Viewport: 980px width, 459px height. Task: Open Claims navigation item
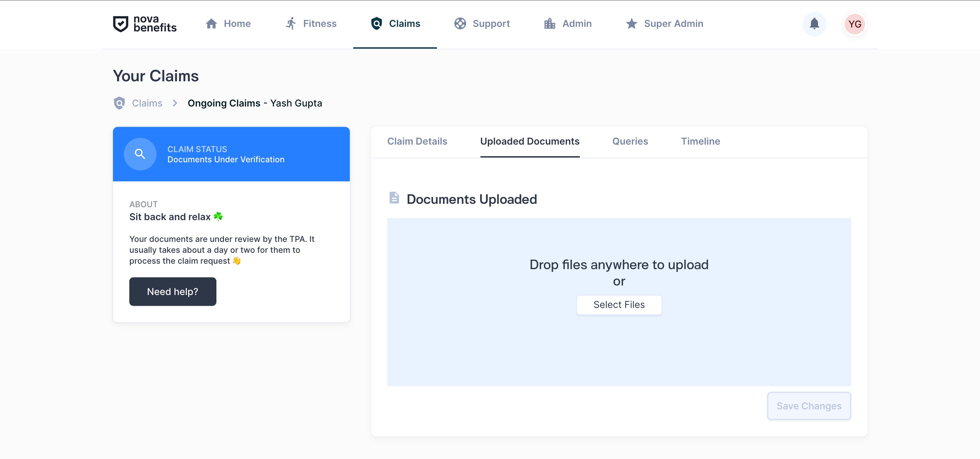(x=395, y=23)
